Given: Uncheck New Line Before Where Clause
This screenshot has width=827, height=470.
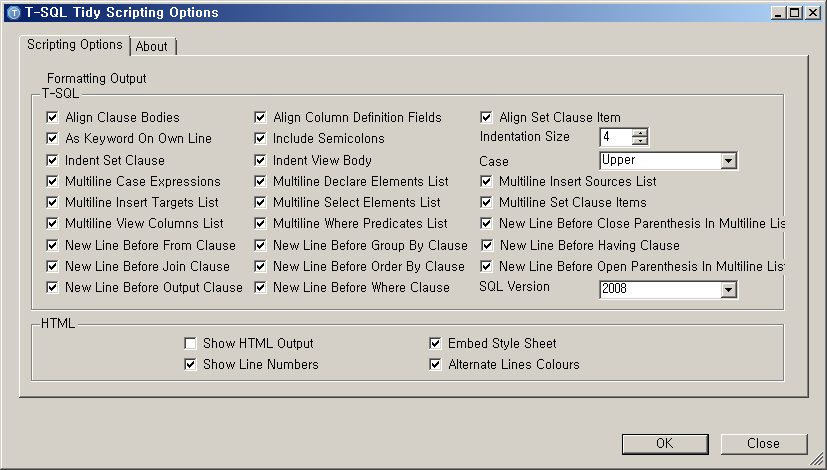Looking at the screenshot, I should tap(260, 287).
